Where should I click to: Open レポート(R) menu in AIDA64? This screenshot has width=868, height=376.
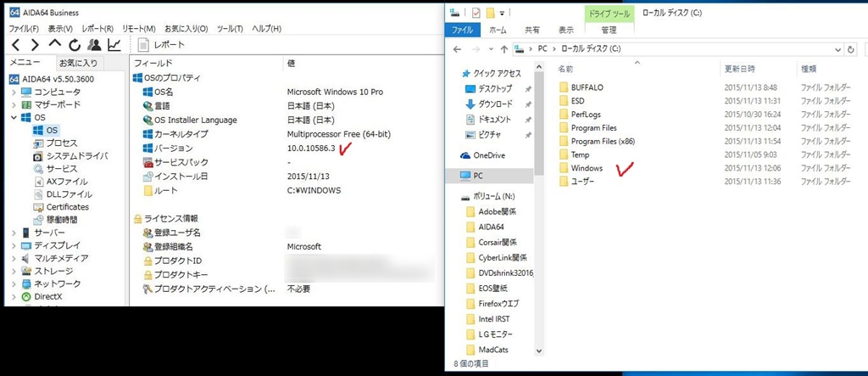pyautogui.click(x=97, y=28)
